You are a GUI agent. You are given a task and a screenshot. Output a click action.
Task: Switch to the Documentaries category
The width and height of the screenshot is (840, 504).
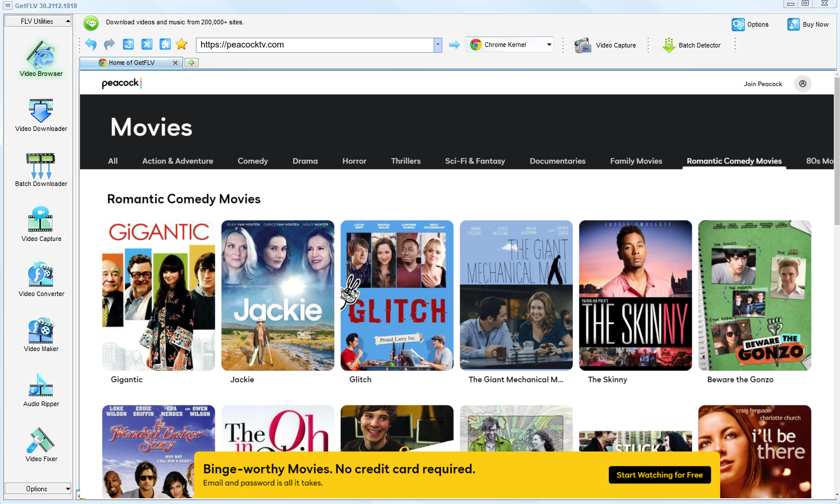tap(558, 161)
